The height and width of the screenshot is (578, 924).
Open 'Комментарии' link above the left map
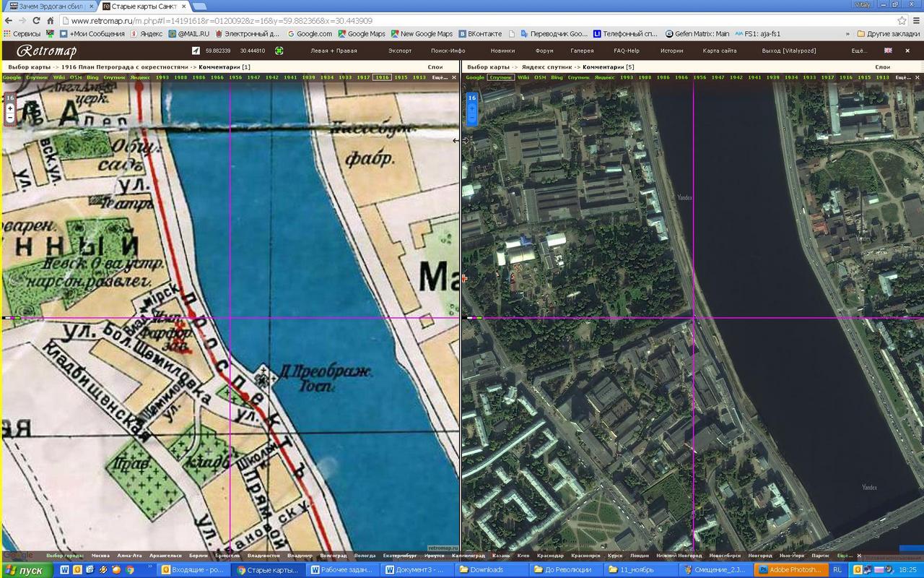pos(218,67)
